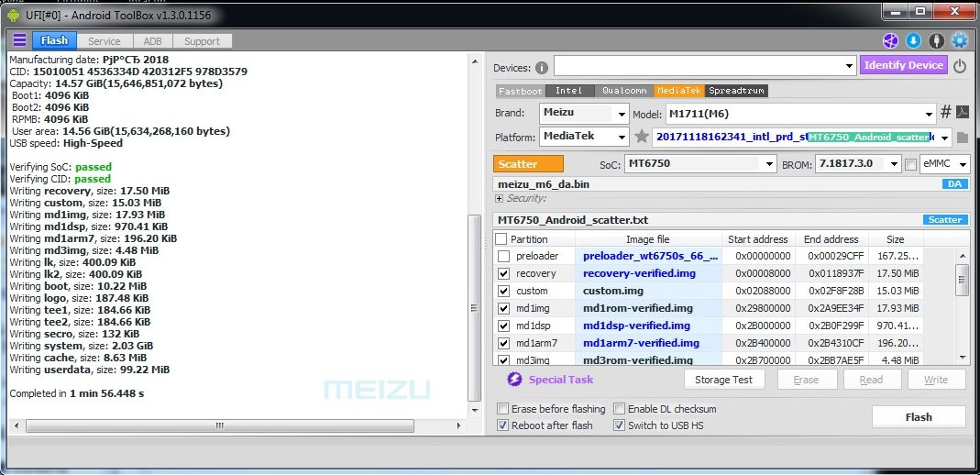Click the Special Task link
Screen dimensions: 980x475
pyautogui.click(x=561, y=380)
